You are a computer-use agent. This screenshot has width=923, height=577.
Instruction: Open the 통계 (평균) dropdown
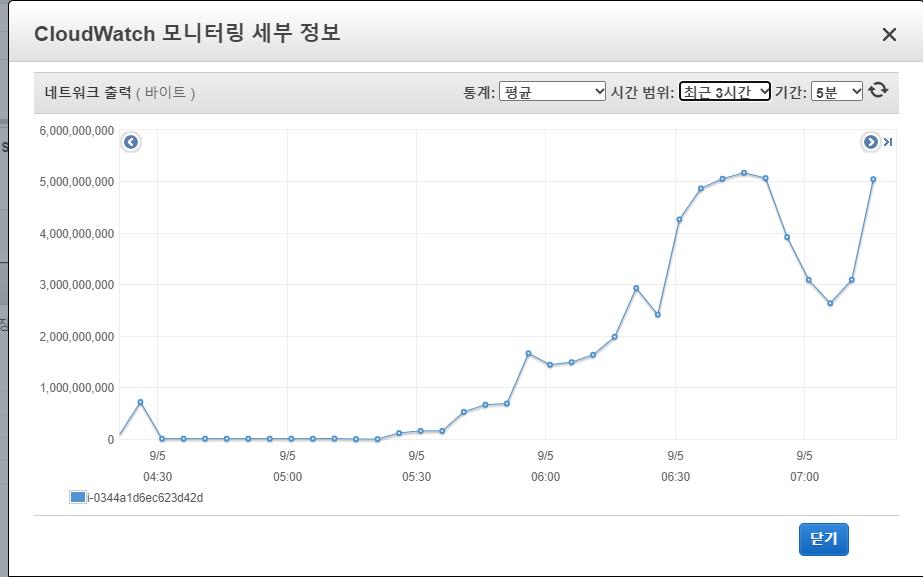(x=551, y=92)
